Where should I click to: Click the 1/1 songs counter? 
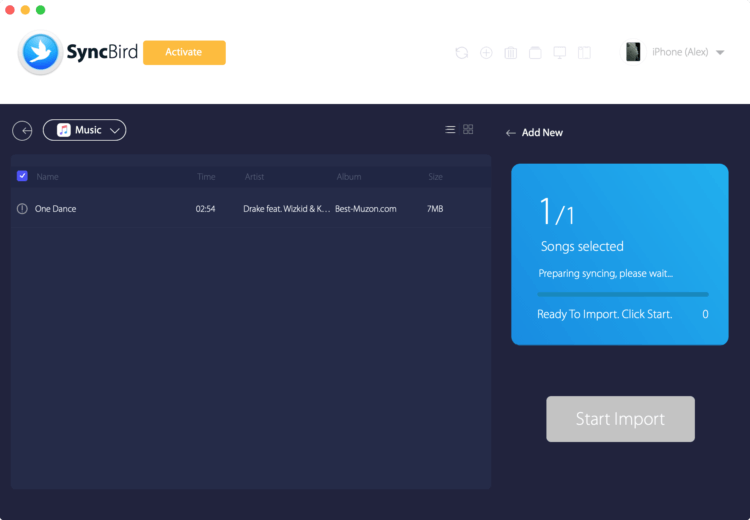click(x=557, y=212)
